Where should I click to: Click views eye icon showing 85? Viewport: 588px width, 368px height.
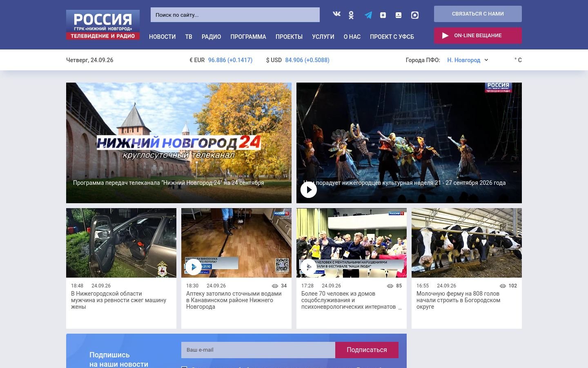pos(390,286)
